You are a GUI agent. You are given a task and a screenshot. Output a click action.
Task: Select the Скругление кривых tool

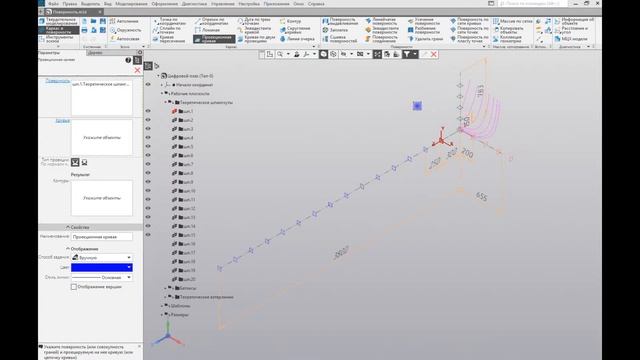[x=295, y=30]
